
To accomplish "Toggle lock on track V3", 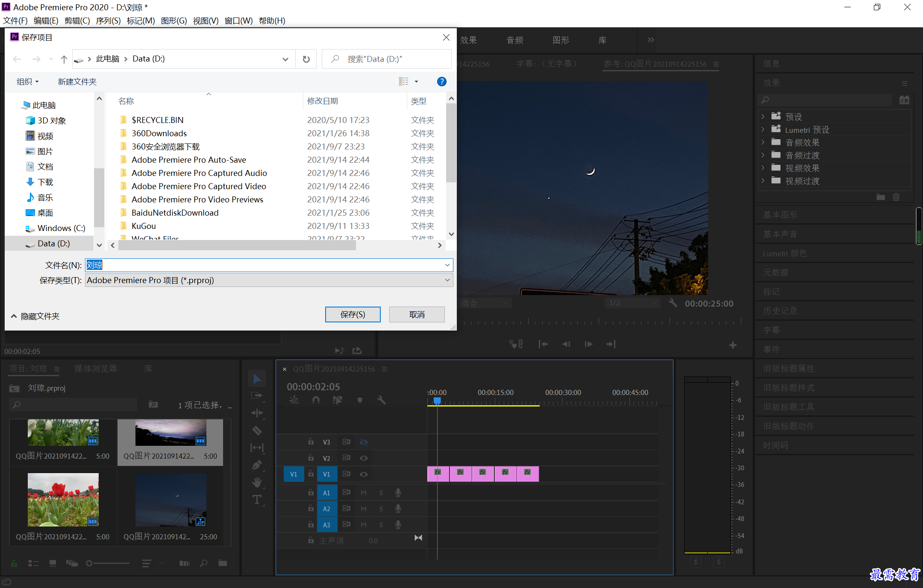I will point(311,442).
